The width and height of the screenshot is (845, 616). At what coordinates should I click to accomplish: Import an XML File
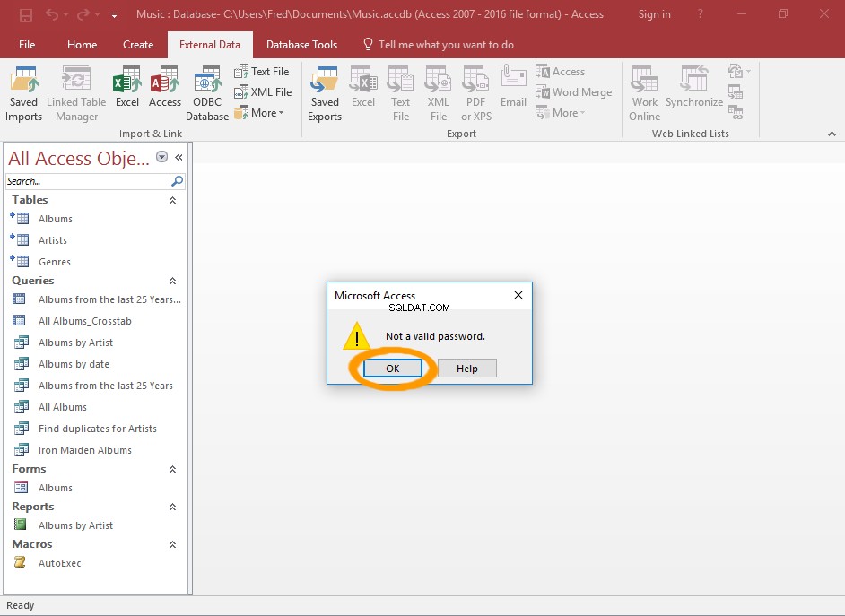pos(263,92)
